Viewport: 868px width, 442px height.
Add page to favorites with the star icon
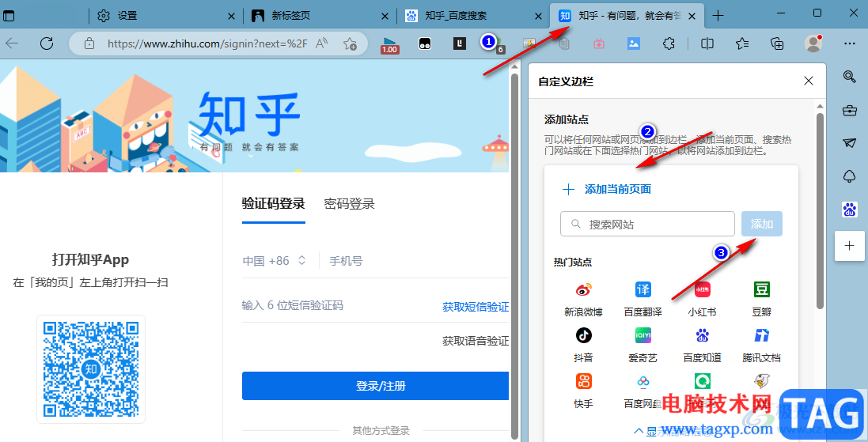350,43
